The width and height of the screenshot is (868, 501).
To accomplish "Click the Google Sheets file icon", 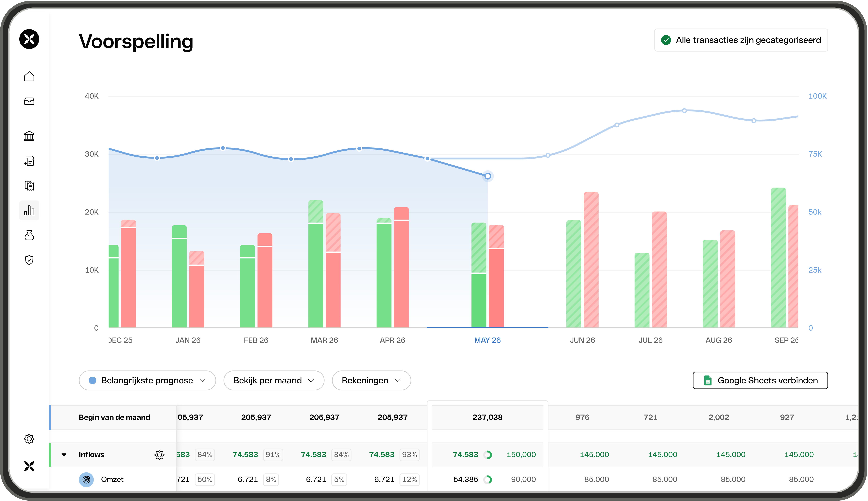I will pos(708,380).
